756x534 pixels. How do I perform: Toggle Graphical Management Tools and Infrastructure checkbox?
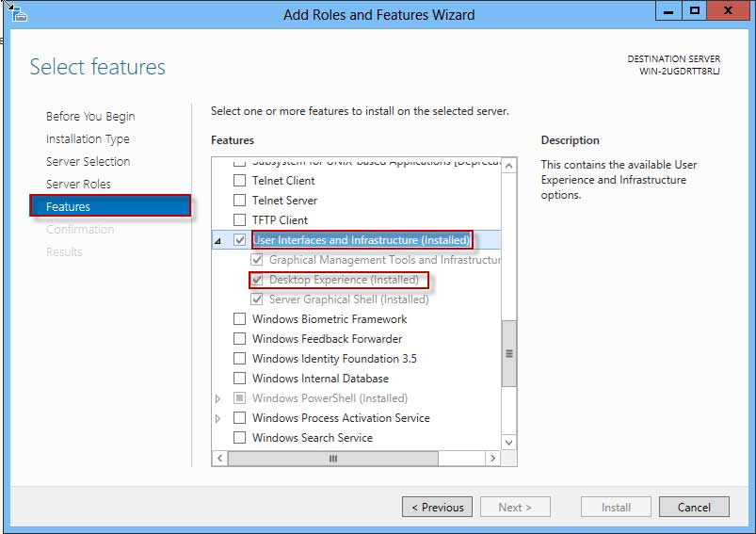(x=256, y=260)
